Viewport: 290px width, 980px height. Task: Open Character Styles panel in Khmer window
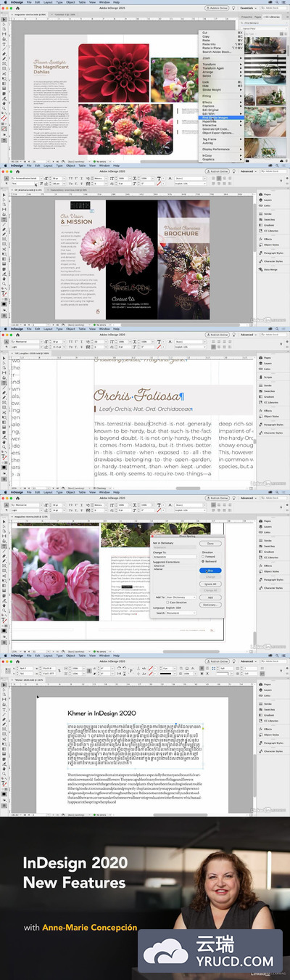pyautogui.click(x=270, y=752)
